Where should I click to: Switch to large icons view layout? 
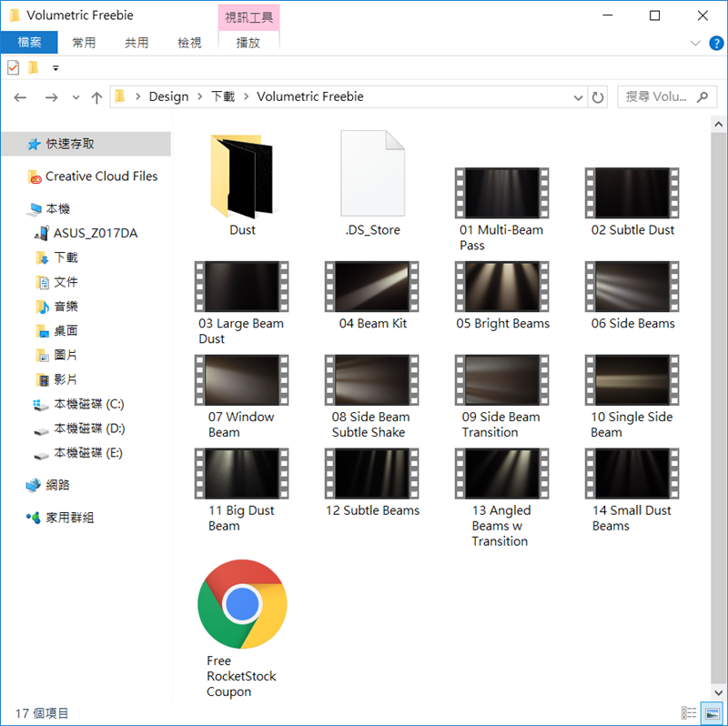tap(713, 712)
